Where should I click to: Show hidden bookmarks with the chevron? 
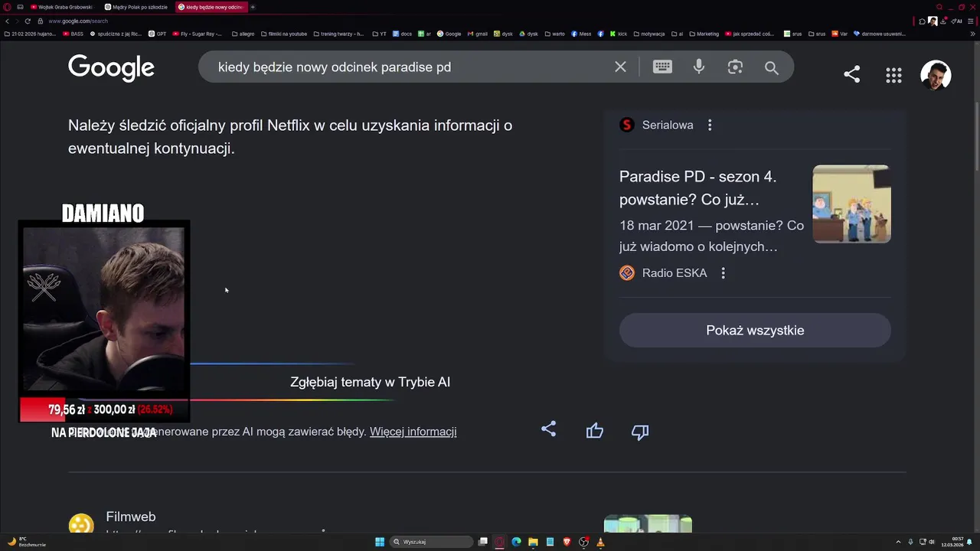972,34
